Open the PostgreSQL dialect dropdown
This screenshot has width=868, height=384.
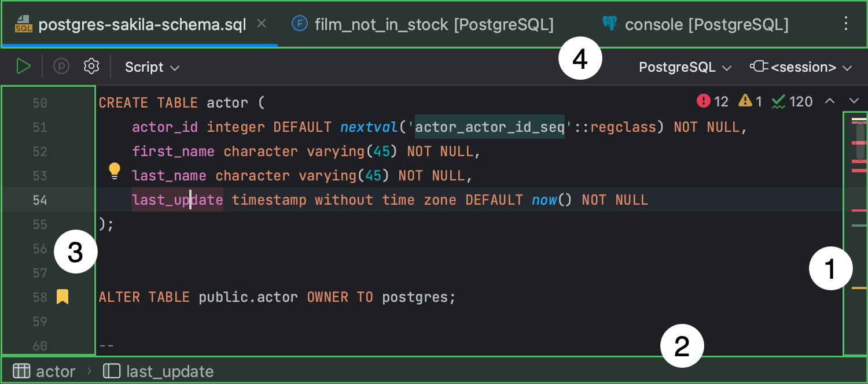point(685,67)
